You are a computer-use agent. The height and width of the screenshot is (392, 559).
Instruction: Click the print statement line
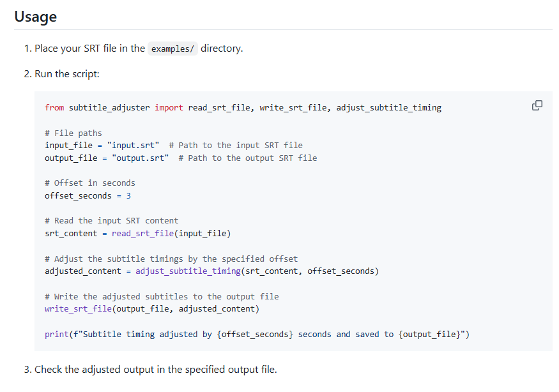click(x=257, y=335)
